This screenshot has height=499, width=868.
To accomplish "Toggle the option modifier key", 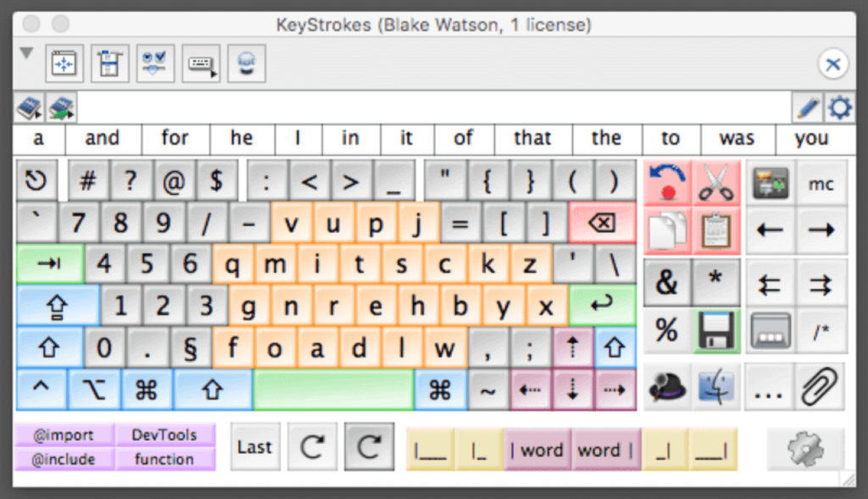I will click(94, 390).
